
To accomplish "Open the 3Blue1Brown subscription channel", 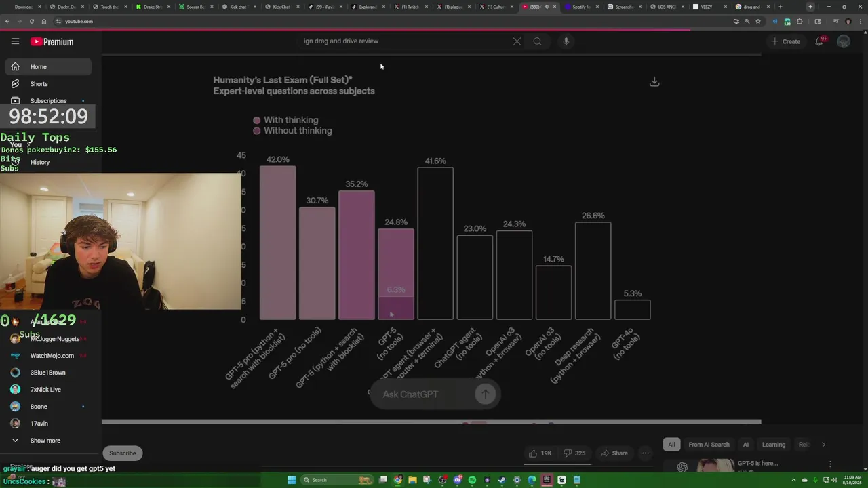I will coord(48,373).
